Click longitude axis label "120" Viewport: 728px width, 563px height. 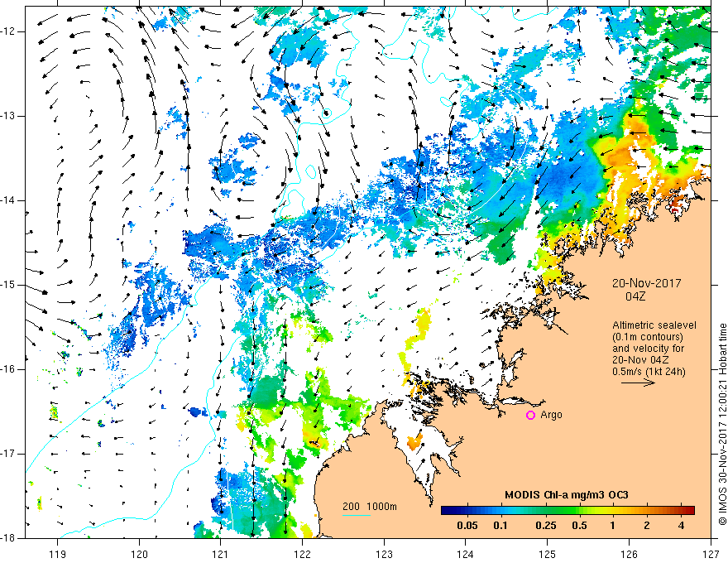[139, 554]
